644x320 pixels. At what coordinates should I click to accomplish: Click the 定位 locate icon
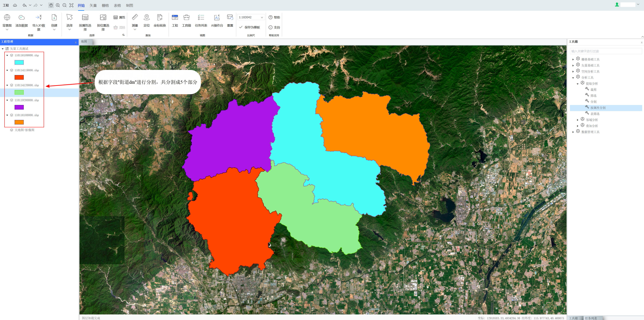coord(147,17)
